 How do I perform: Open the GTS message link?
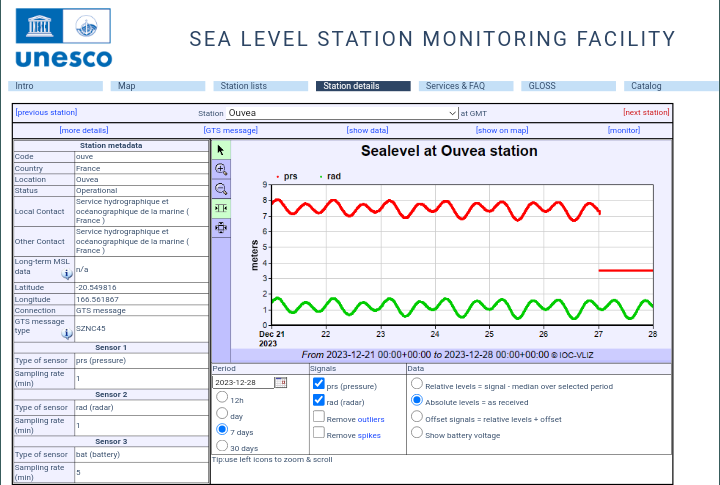point(231,130)
